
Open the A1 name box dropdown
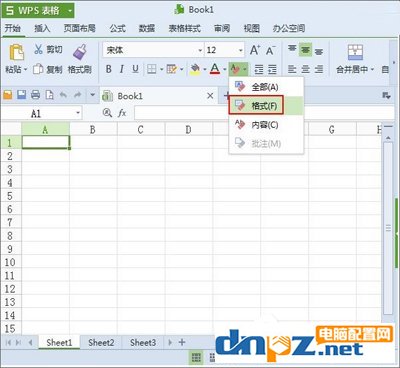point(78,113)
